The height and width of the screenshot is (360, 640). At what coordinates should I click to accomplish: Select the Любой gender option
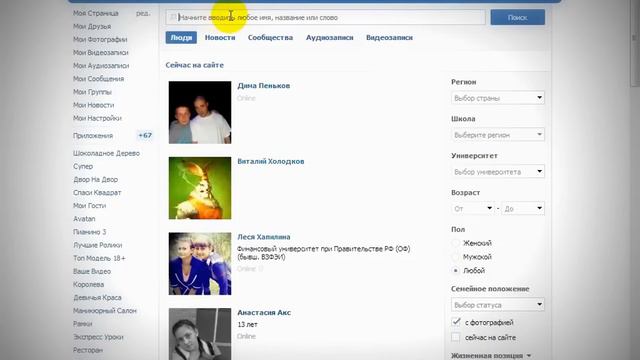[x=469, y=271]
